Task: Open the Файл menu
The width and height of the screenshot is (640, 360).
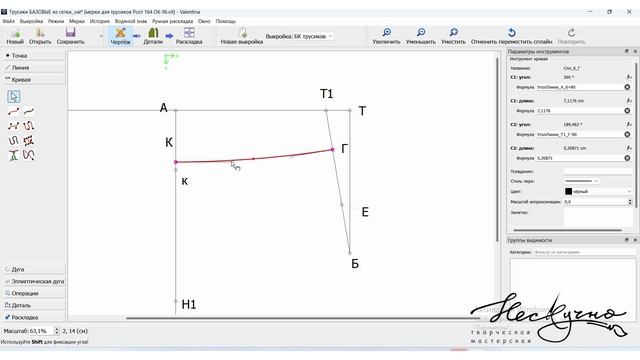Action: click(x=9, y=21)
